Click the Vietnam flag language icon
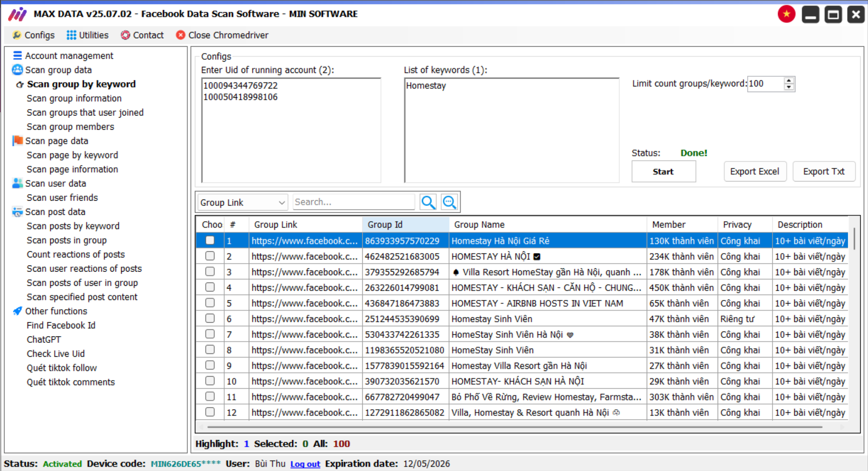This screenshot has height=471, width=868. click(786, 15)
